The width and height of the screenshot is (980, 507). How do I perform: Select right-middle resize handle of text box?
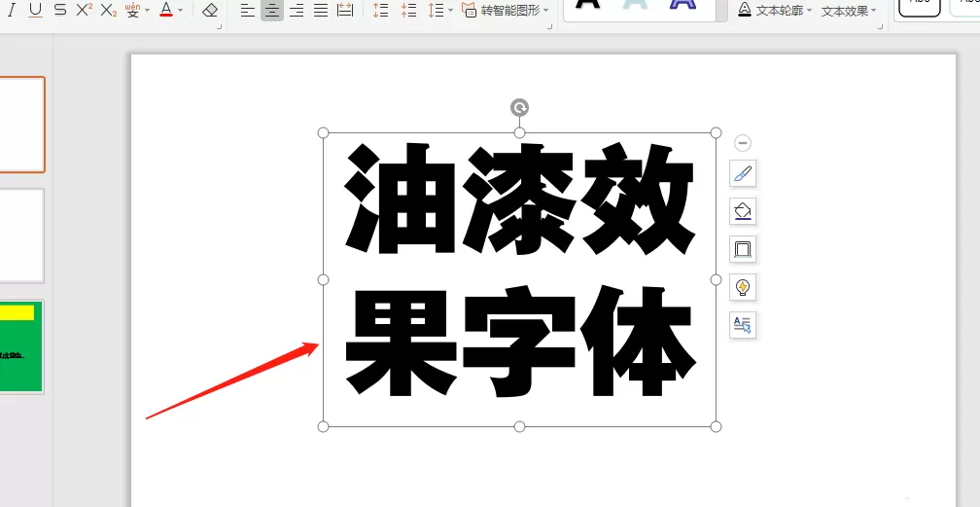(716, 280)
